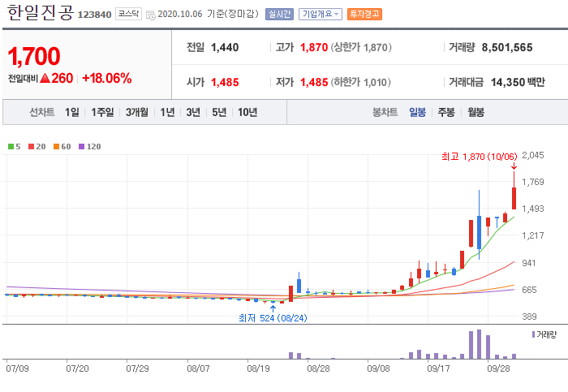Click the 전일 1,440 previous close value
This screenshot has height=392, width=568.
tap(225, 47)
